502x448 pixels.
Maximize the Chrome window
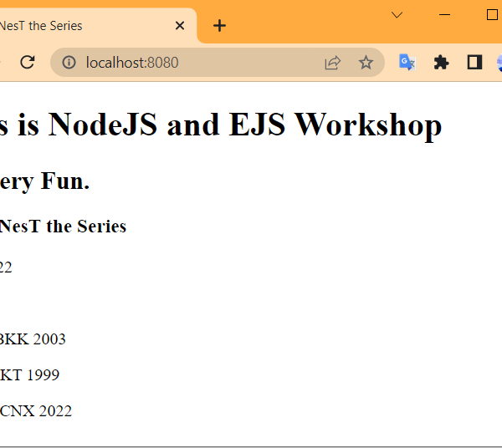click(x=491, y=15)
